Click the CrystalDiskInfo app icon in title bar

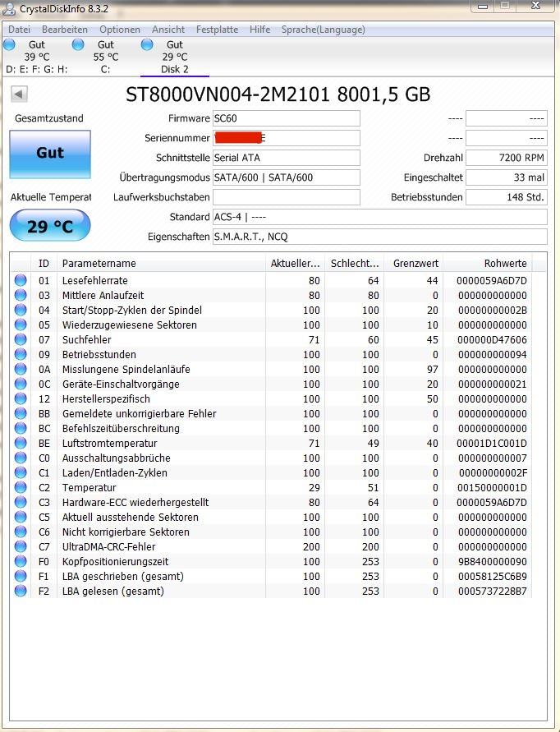point(9,8)
